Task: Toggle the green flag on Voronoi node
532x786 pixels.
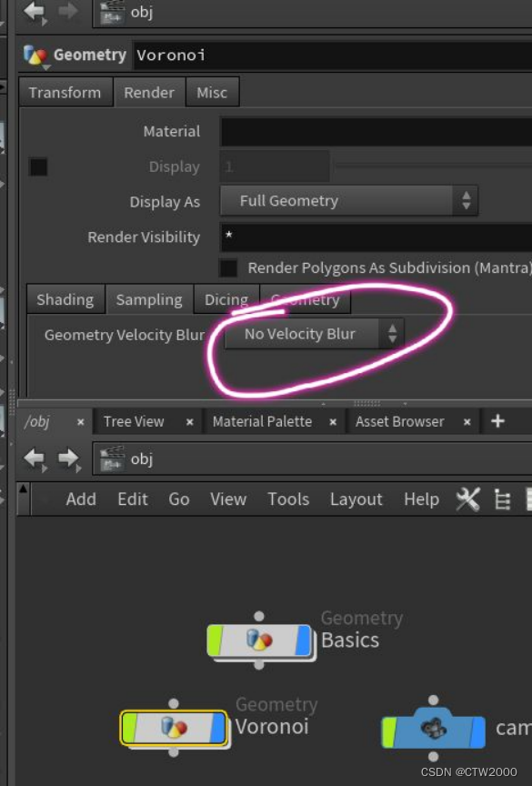Action: (x=130, y=728)
